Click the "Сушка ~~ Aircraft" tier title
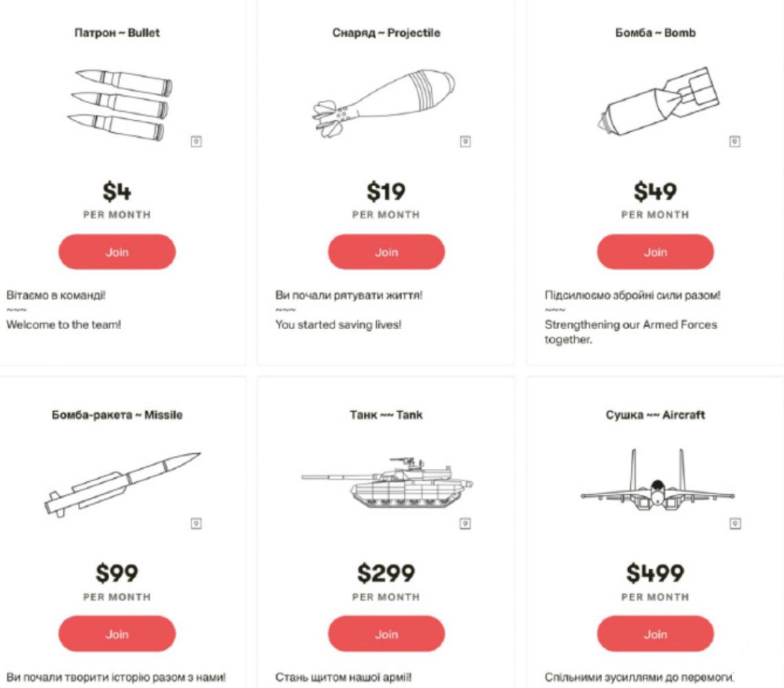 (x=656, y=414)
